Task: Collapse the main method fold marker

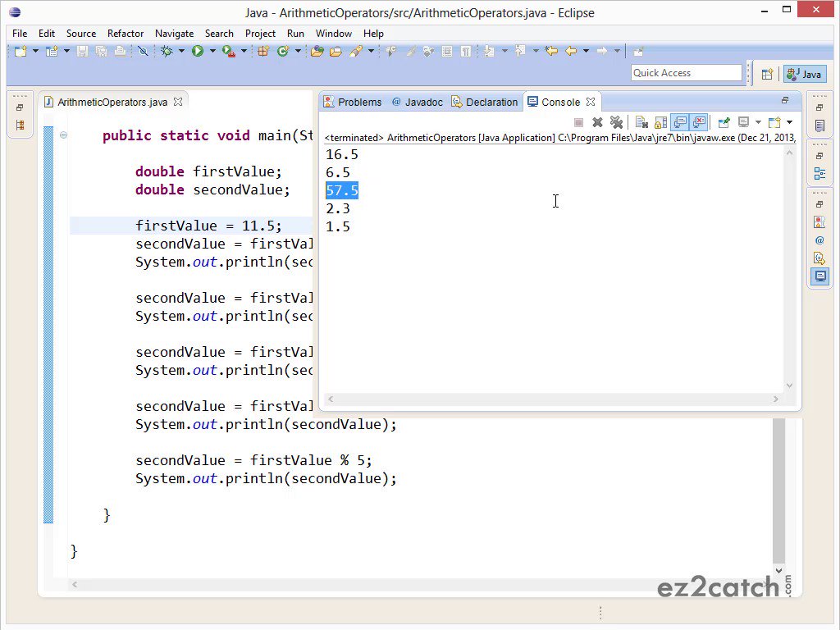Action: (63, 135)
